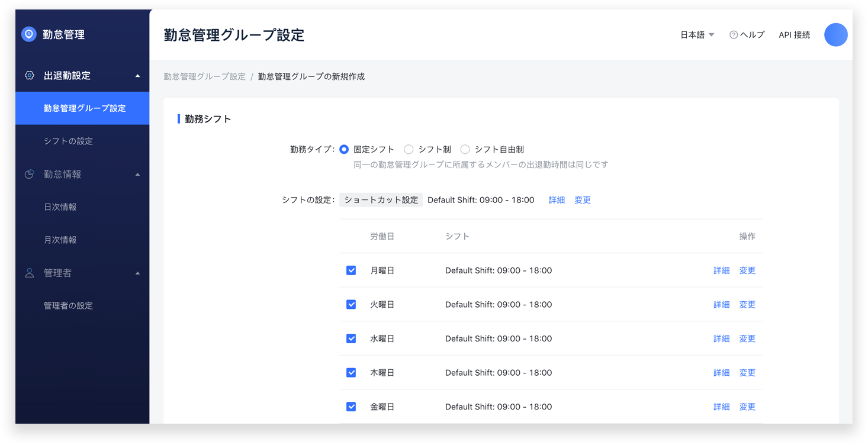Click 詳細 link for 火曜日 row

point(721,305)
